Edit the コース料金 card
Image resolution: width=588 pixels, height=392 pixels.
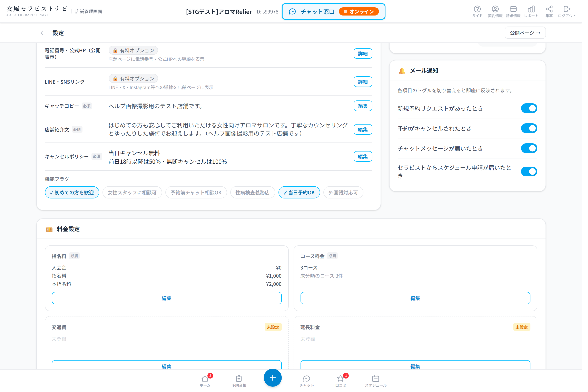[x=420, y=301]
